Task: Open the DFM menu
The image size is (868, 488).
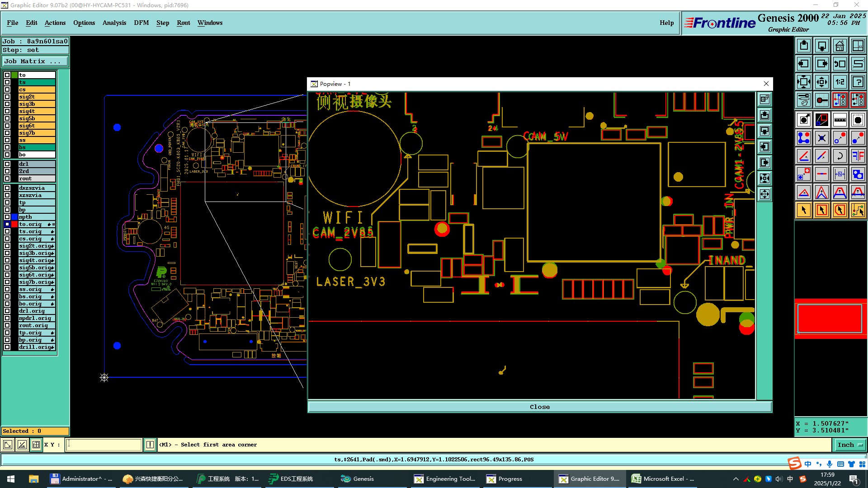Action: [141, 23]
